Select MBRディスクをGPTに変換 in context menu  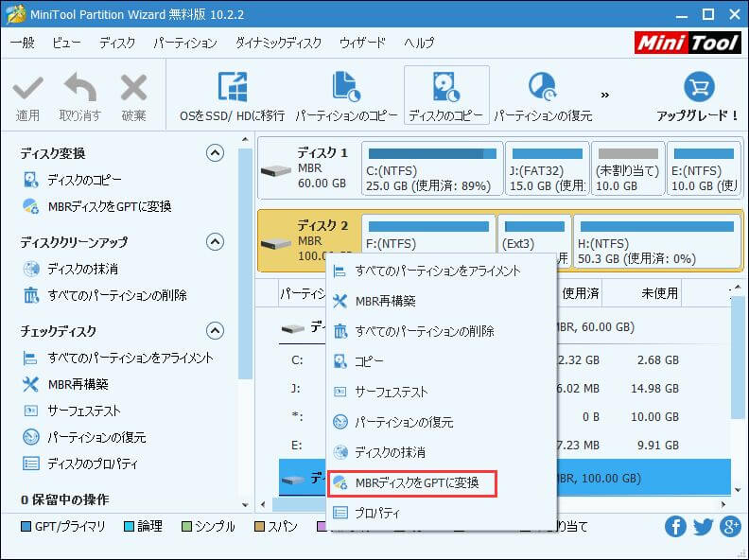416,483
